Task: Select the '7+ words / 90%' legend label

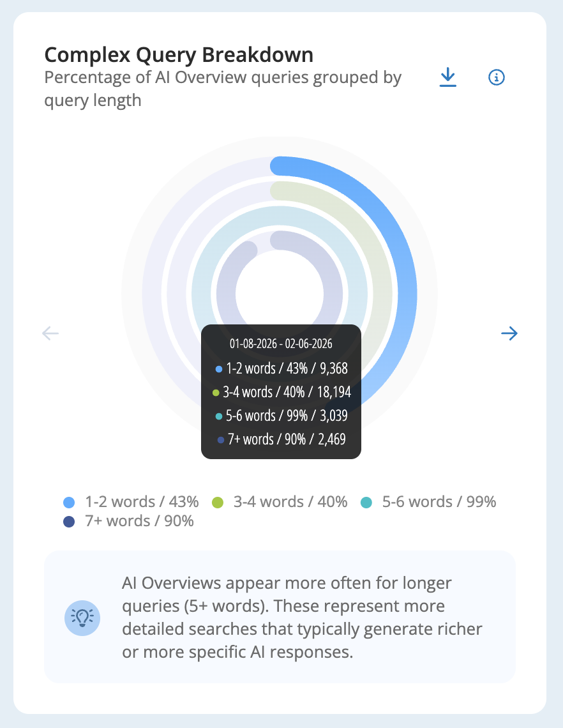Action: (x=139, y=521)
